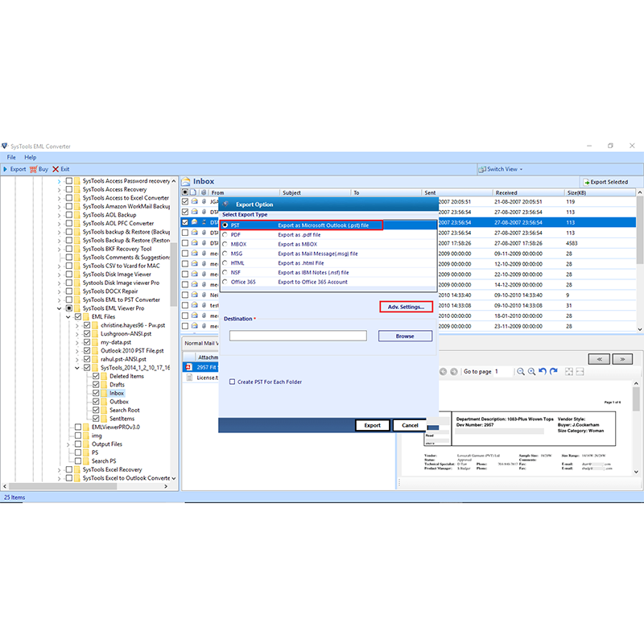Zoom in the attachment preview
Viewport: 644px width, 644px height.
click(x=531, y=372)
